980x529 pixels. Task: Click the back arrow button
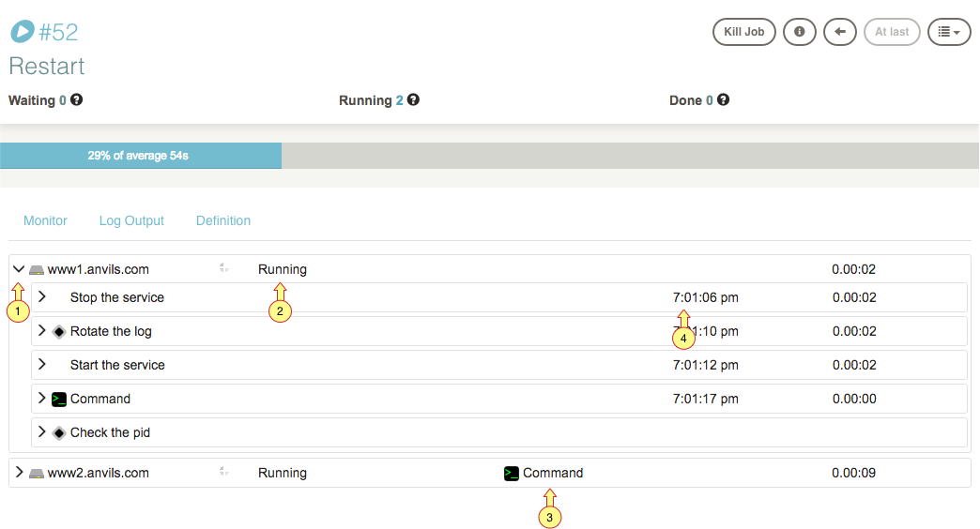(x=840, y=32)
